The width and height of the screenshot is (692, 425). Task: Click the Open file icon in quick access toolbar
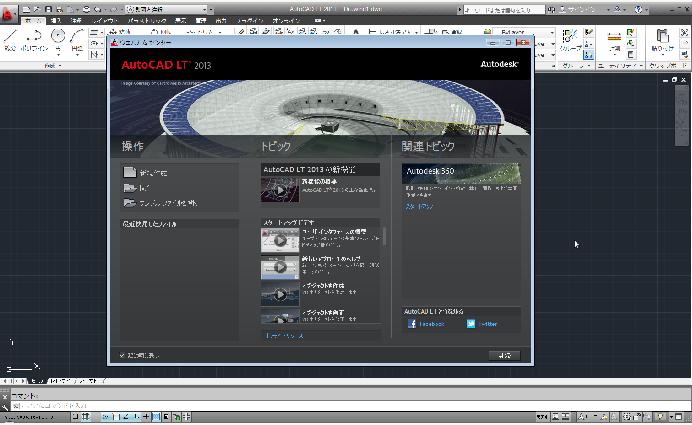(x=38, y=9)
